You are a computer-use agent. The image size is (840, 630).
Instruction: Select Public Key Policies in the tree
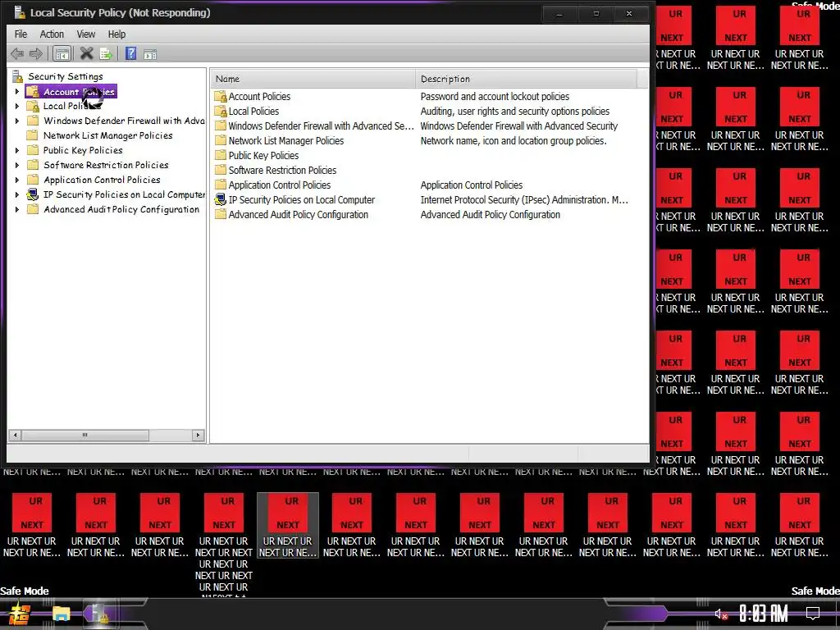click(83, 151)
